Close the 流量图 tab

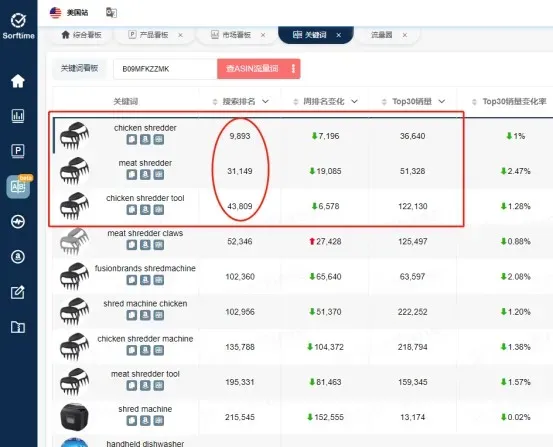[x=405, y=35]
